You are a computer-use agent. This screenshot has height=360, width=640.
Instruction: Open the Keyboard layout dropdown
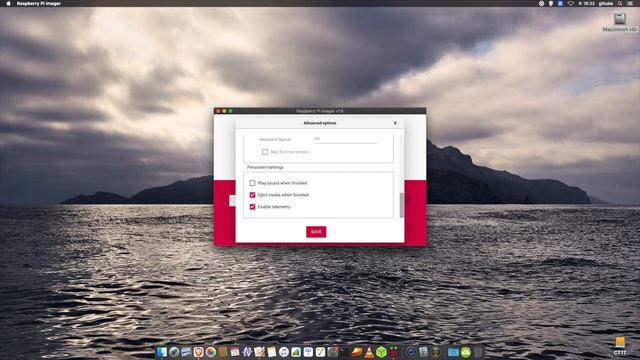point(345,139)
